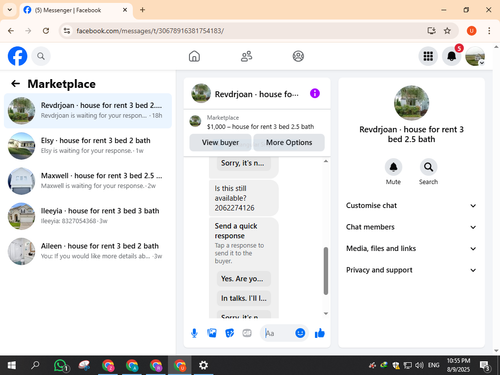500x375 pixels.
Task: Open Revdrjoan house for rent conversation
Action: point(88,110)
